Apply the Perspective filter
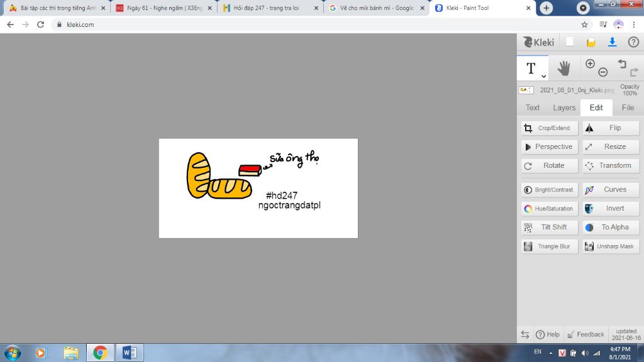The height and width of the screenshot is (362, 644). point(550,146)
